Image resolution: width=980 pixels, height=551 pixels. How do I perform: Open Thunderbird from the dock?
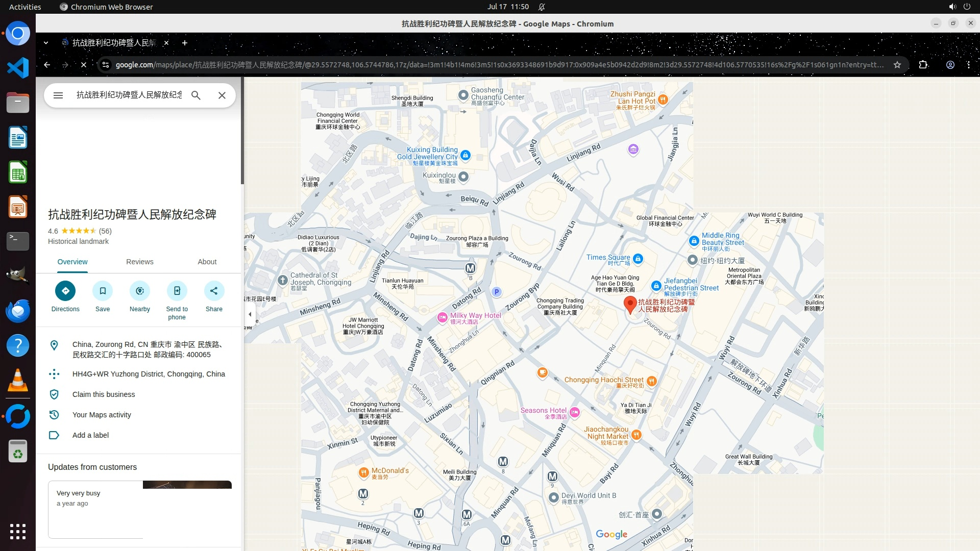(x=18, y=311)
